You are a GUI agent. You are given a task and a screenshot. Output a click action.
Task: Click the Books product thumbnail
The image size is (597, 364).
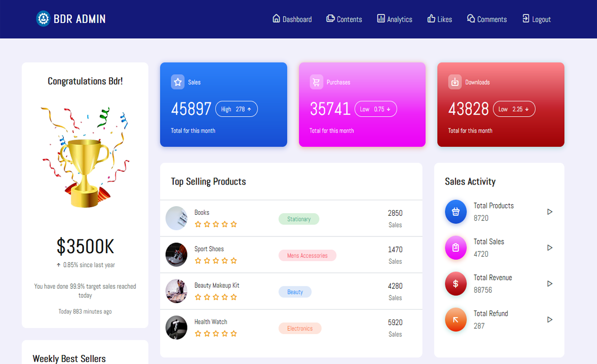tap(176, 218)
